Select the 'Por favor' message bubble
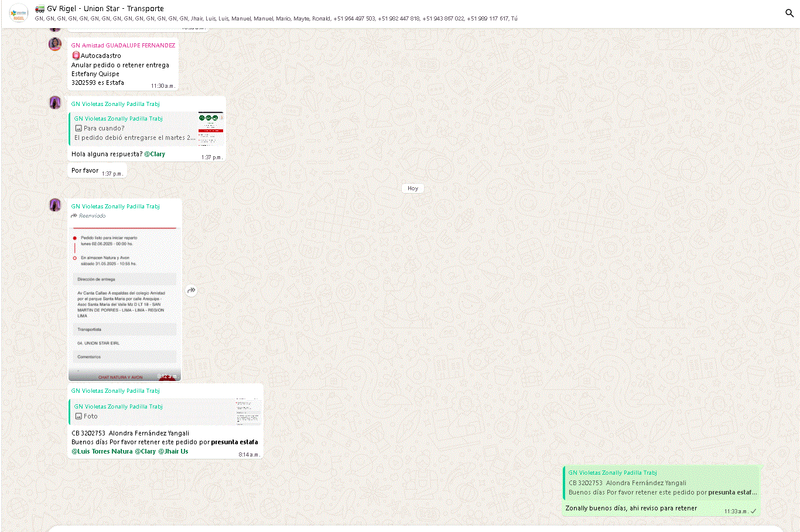 (x=86, y=171)
